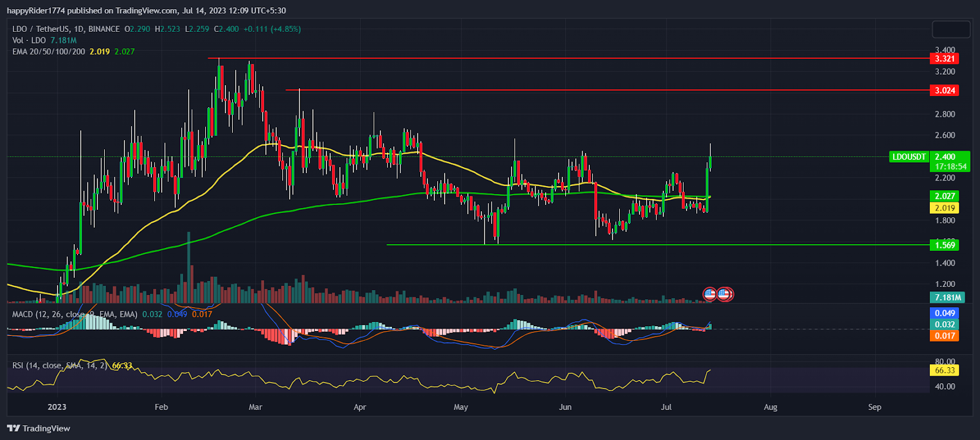Click the 1.800 price axis tick
Viewport: 980px width, 440px height.
click(x=944, y=221)
